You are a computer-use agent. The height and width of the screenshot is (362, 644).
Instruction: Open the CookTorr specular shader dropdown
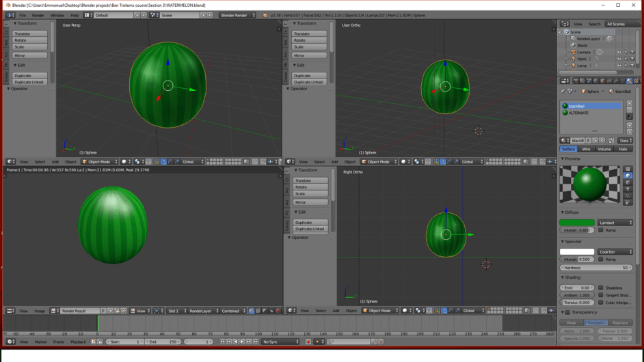(615, 252)
